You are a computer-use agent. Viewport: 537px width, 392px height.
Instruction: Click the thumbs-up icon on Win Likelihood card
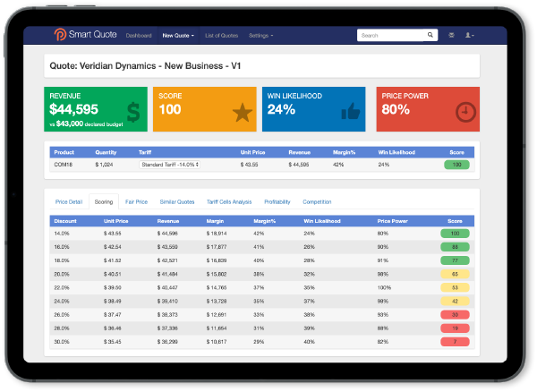(351, 111)
